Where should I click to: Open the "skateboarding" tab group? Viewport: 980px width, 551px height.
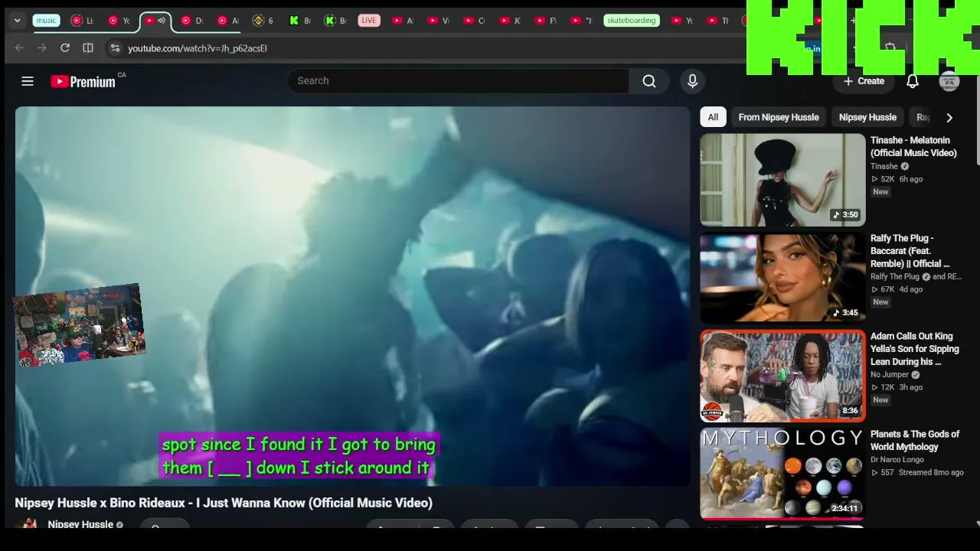click(x=632, y=21)
